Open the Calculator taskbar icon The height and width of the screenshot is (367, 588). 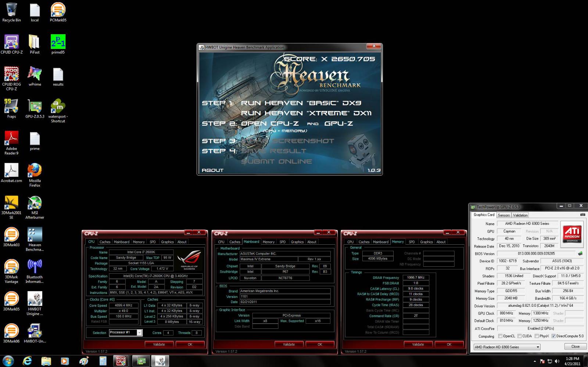103,361
